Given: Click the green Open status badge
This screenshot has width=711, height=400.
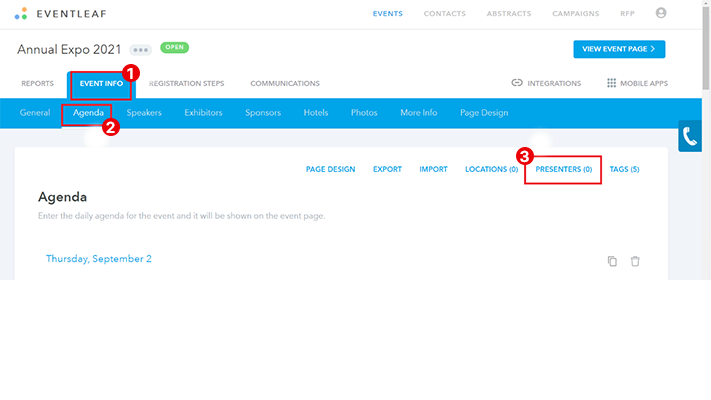Looking at the screenshot, I should pos(175,47).
